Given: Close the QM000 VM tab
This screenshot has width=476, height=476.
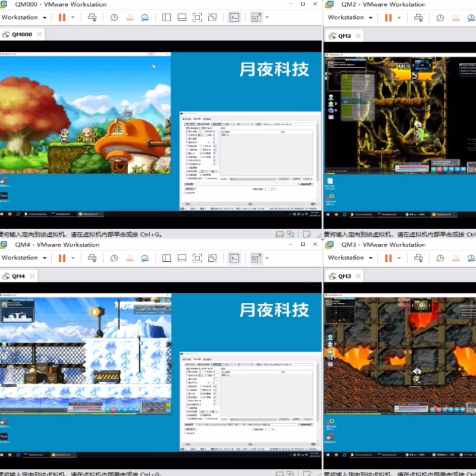Looking at the screenshot, I should point(40,35).
